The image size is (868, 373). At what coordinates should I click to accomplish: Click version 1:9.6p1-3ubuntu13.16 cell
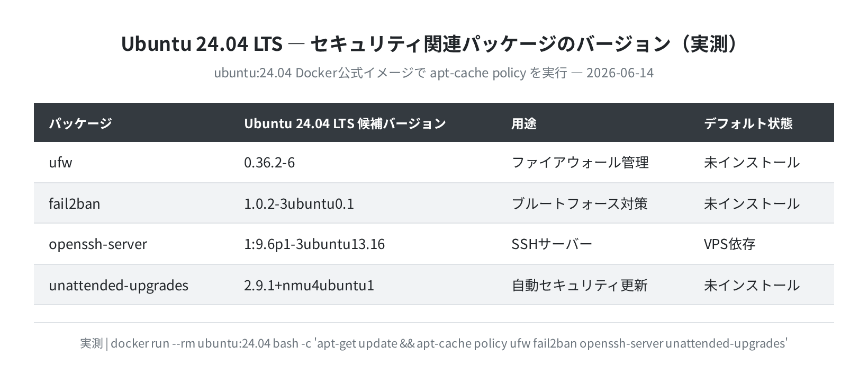[314, 244]
